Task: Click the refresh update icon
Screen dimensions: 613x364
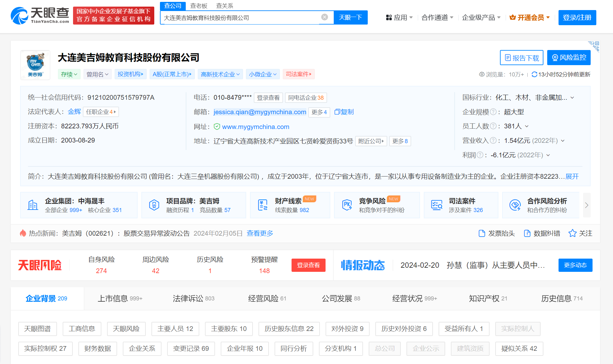Action: [534, 75]
